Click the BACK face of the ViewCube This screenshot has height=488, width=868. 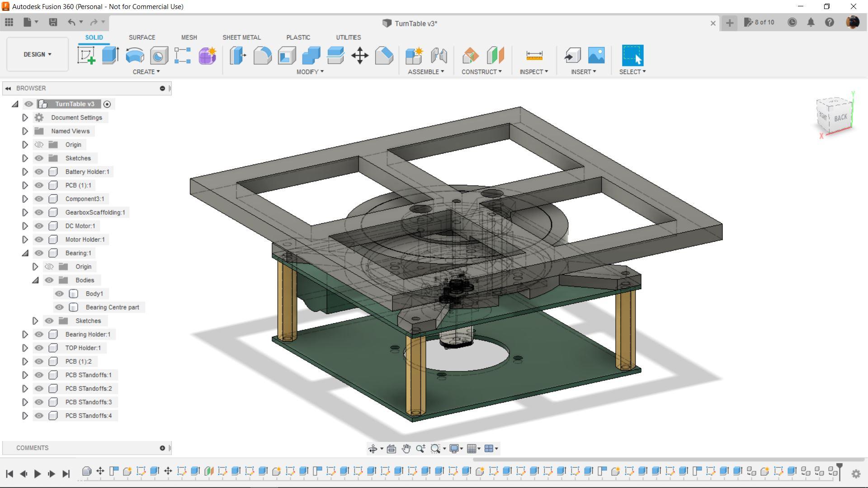click(x=840, y=118)
